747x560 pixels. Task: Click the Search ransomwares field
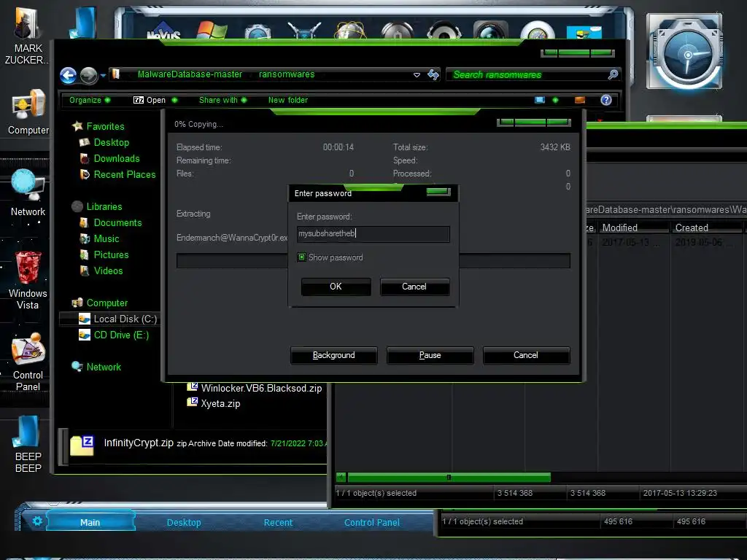pyautogui.click(x=533, y=74)
